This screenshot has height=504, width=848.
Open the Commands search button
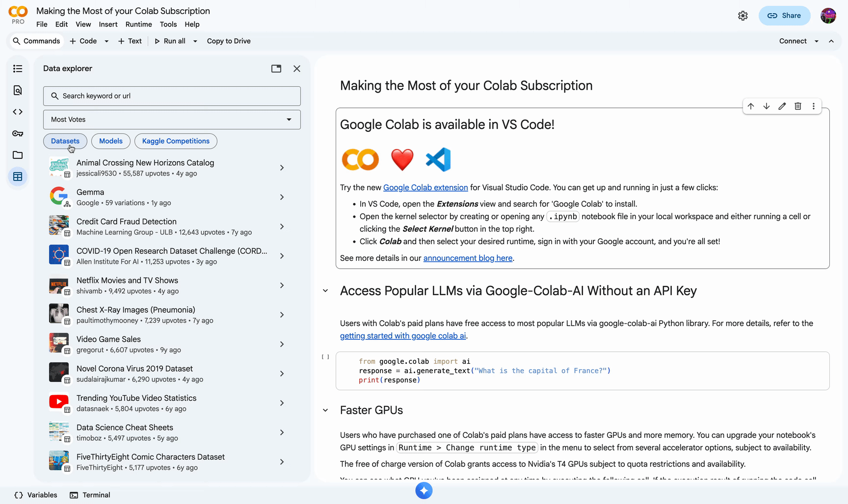(x=36, y=41)
